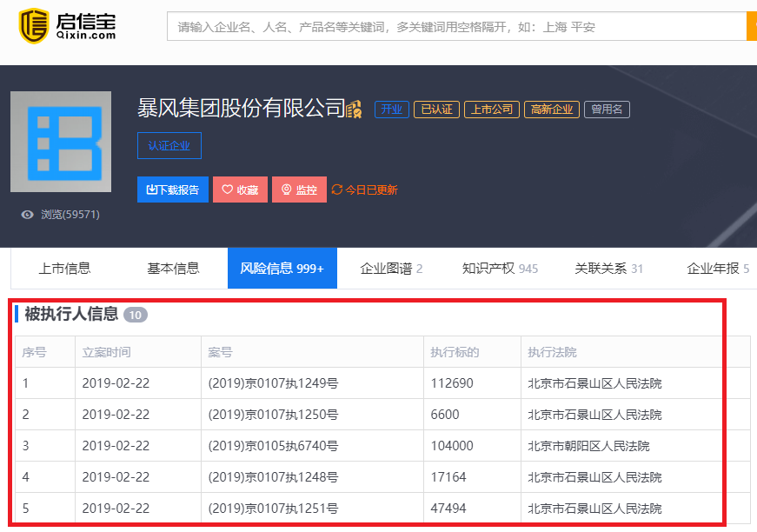Open the 企业年报 5 tab
Image resolution: width=757 pixels, height=532 pixels.
tap(717, 269)
